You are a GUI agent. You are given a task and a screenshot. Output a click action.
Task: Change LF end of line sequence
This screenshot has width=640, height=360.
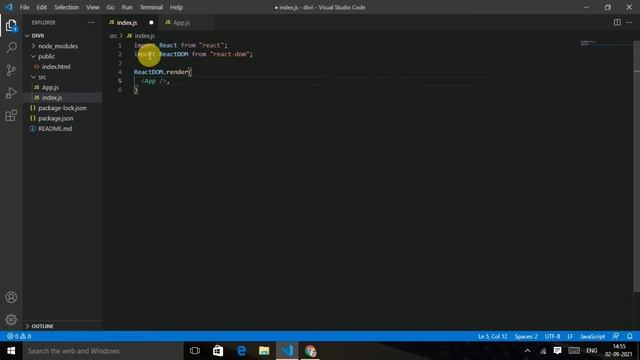[570, 336]
